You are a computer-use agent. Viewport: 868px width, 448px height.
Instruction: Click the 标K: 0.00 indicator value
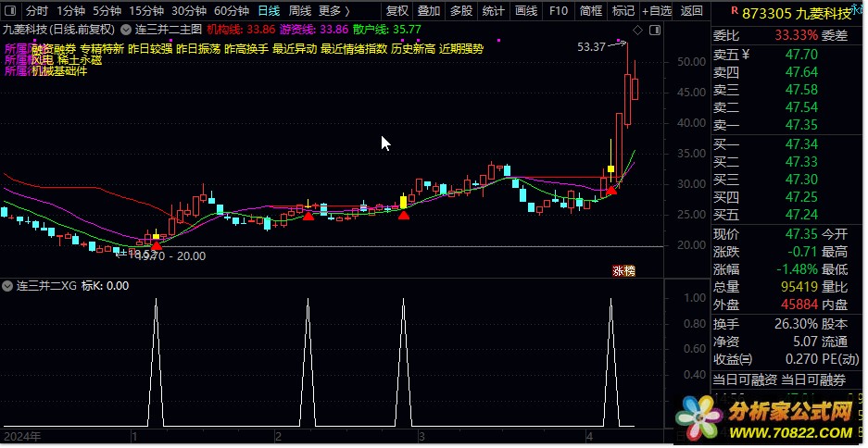click(106, 286)
